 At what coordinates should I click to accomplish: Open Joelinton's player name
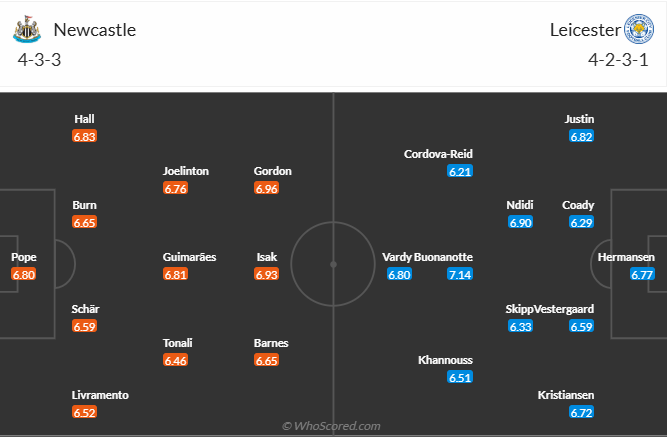point(186,171)
